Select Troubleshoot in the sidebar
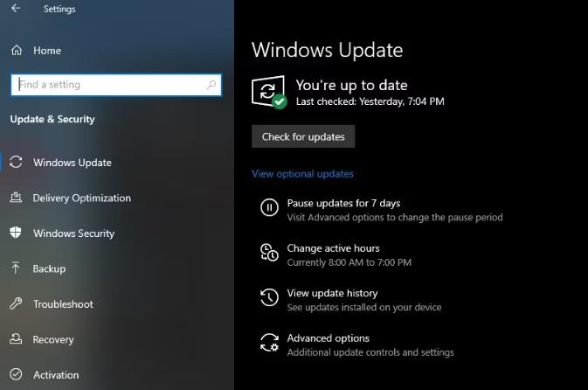The height and width of the screenshot is (390, 588). point(64,304)
